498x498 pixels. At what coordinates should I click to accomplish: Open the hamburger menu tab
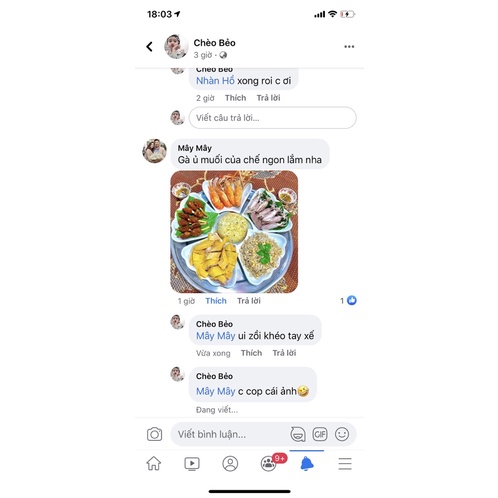[x=345, y=464]
